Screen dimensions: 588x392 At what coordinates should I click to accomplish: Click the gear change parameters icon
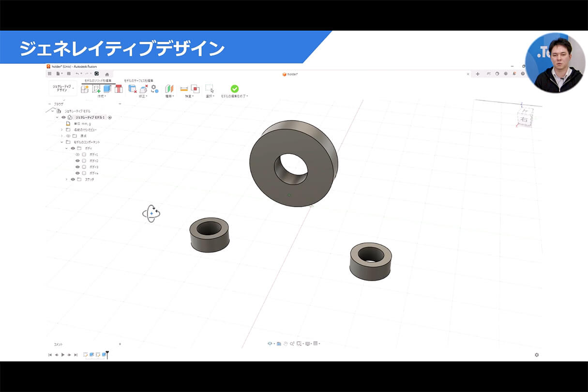(154, 89)
